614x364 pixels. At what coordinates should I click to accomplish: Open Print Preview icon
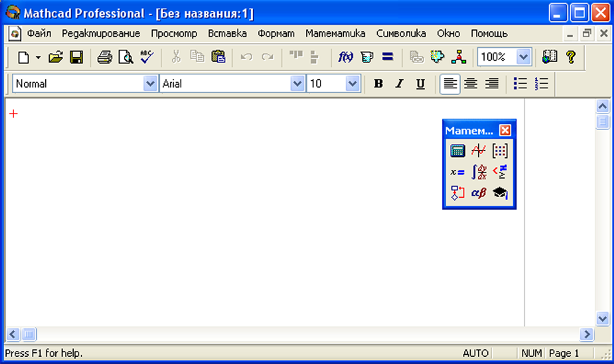[126, 58]
